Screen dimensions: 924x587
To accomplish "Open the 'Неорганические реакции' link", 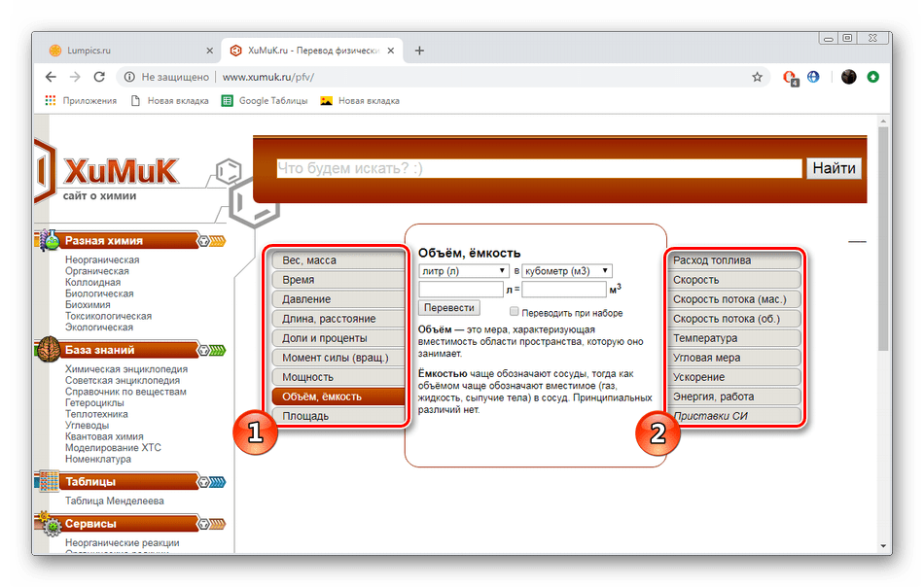I will (x=122, y=543).
